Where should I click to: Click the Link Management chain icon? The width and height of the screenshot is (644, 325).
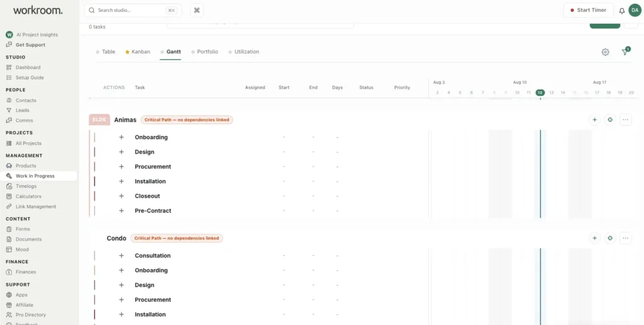(9, 207)
